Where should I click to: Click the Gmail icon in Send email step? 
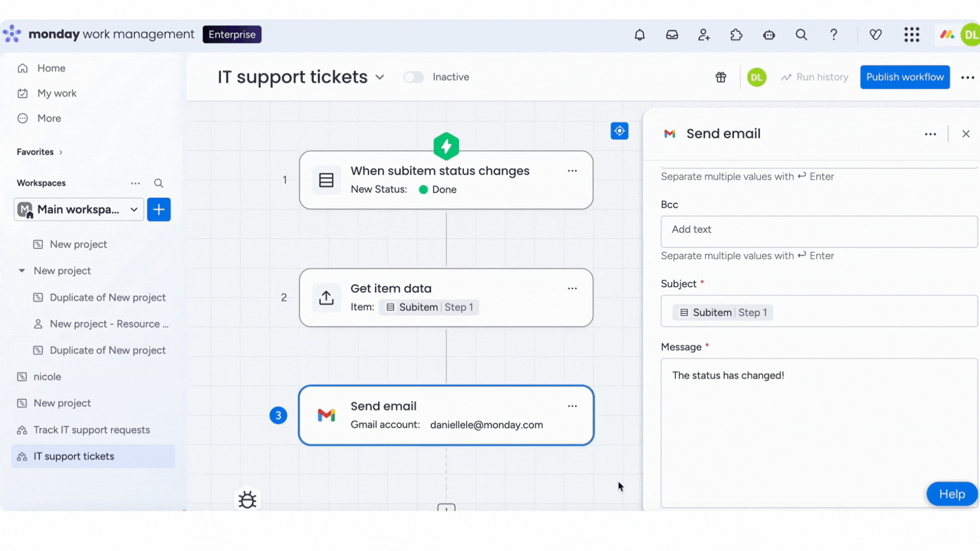click(x=326, y=415)
